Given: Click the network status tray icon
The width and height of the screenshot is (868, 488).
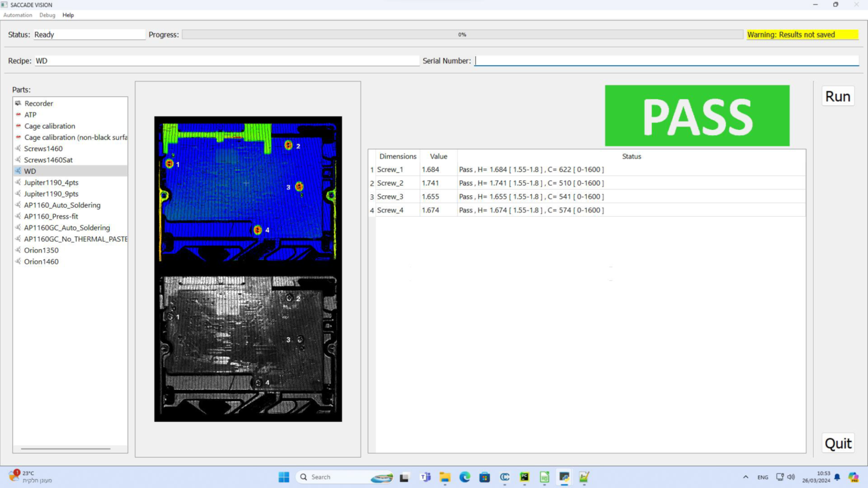Looking at the screenshot, I should (x=780, y=477).
